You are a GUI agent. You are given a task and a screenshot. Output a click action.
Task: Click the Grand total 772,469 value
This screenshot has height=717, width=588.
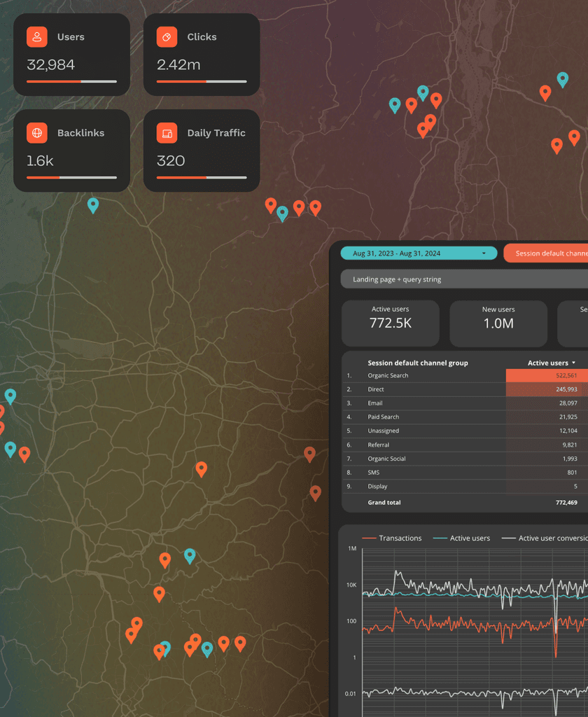click(x=566, y=502)
